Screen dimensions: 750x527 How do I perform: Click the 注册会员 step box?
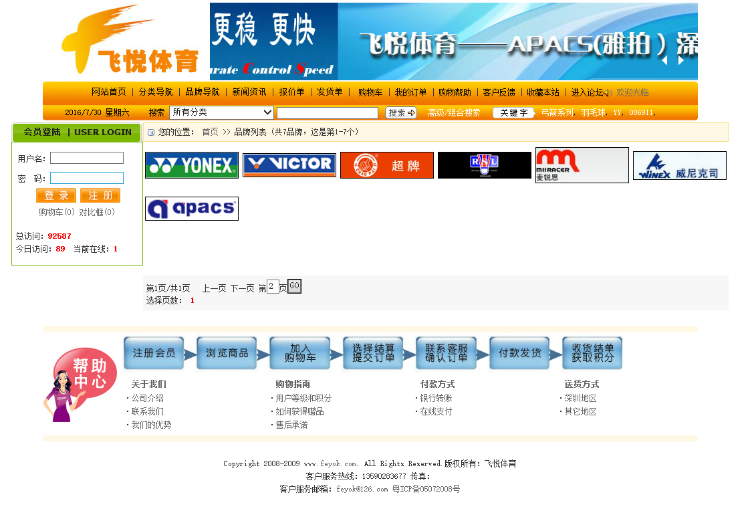[x=154, y=353]
